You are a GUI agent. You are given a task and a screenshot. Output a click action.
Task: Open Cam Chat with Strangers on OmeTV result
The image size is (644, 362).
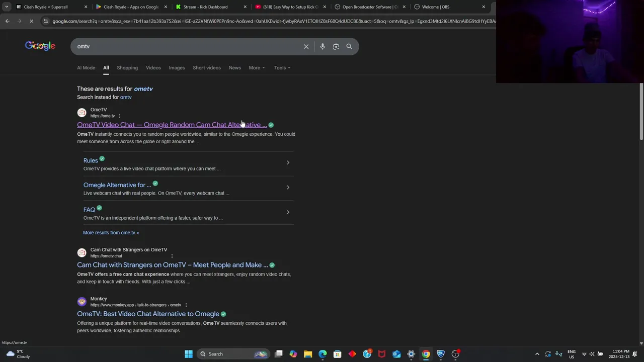tap(173, 265)
